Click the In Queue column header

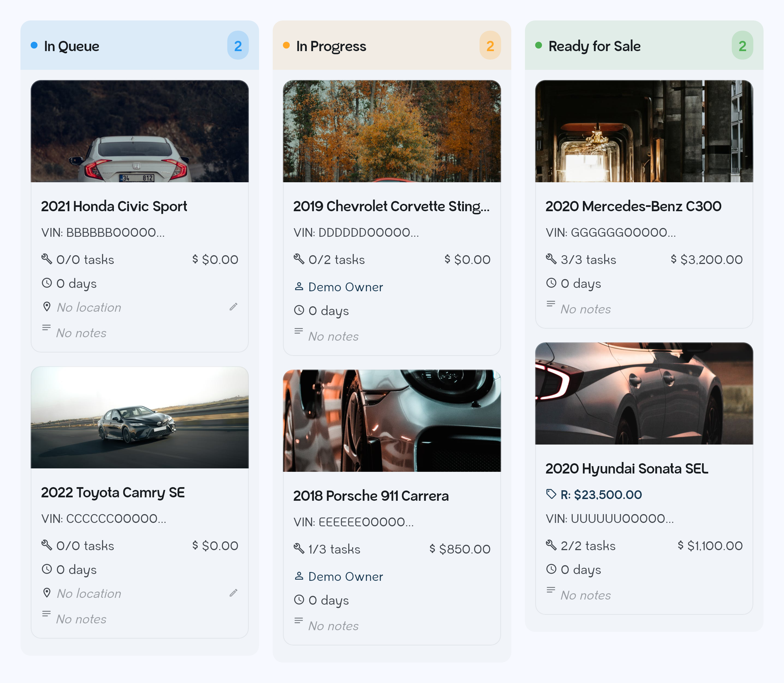[139, 45]
